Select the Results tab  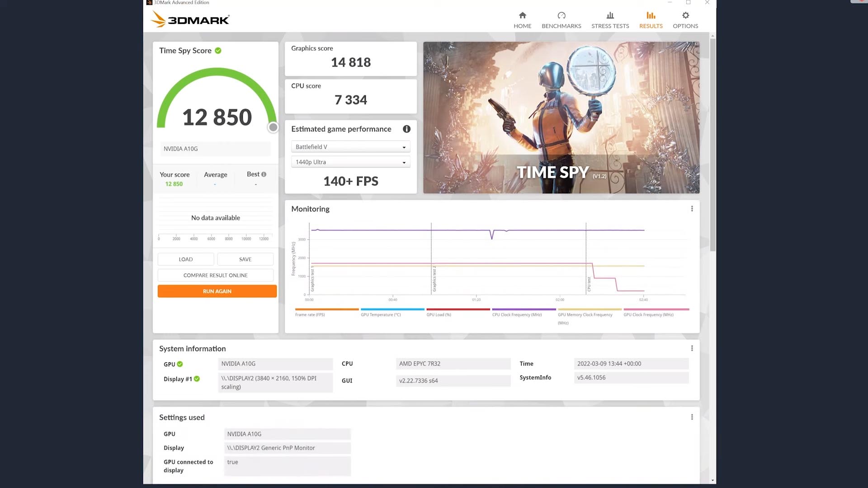click(x=651, y=20)
